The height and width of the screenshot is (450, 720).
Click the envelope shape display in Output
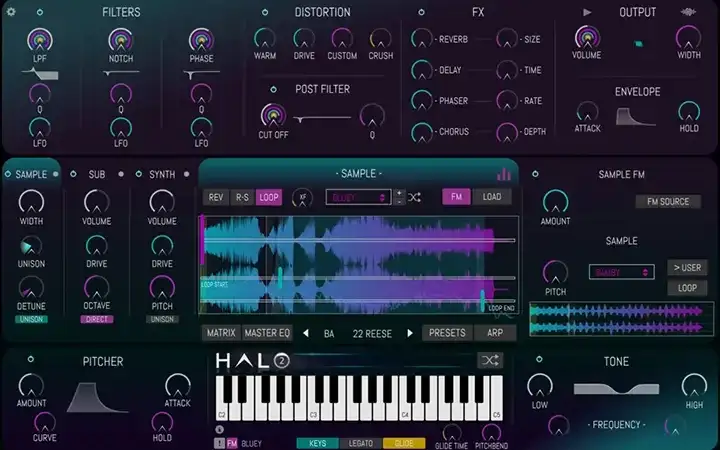point(636,117)
